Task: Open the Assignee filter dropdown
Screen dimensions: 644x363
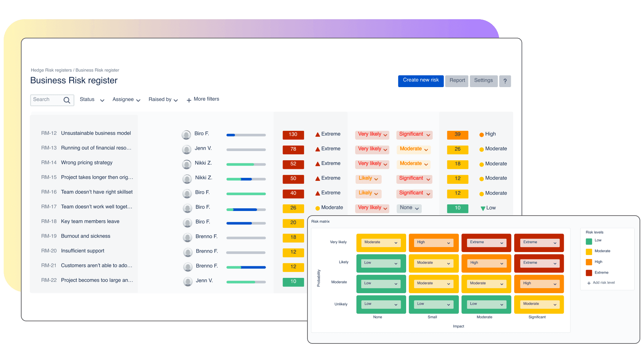Action: 126,100
